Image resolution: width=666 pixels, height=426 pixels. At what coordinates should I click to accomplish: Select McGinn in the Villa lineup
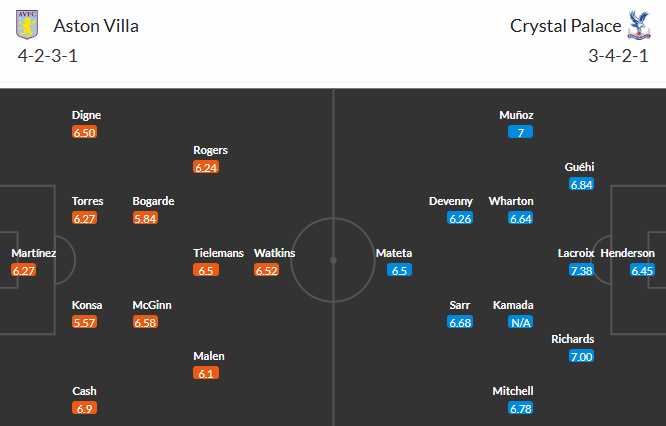coord(153,305)
